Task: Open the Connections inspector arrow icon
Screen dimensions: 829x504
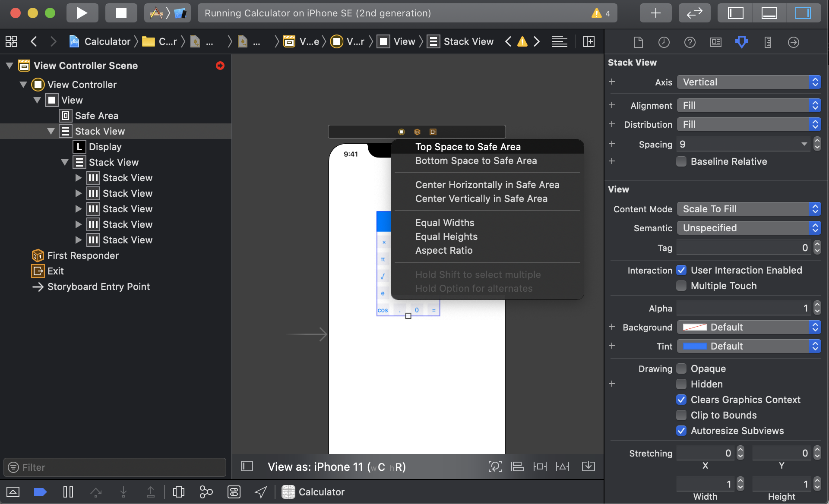Action: point(793,42)
